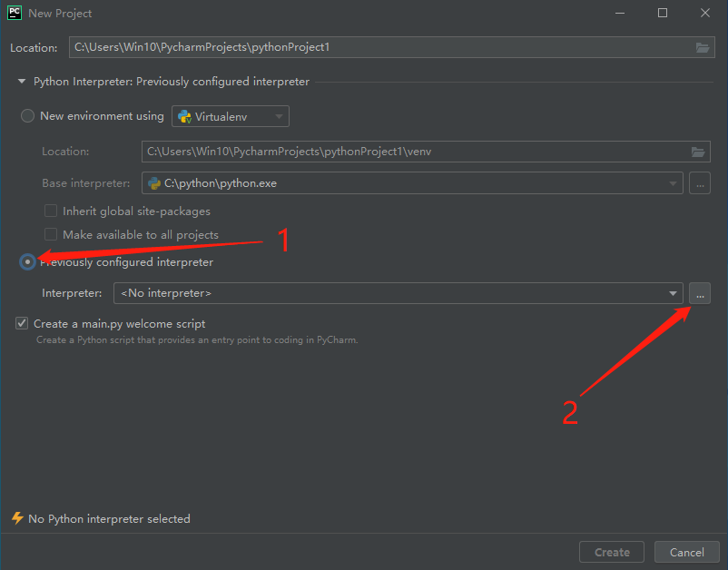This screenshot has height=570, width=728.
Task: Click the Interpreter: label
Action: pyautogui.click(x=72, y=293)
